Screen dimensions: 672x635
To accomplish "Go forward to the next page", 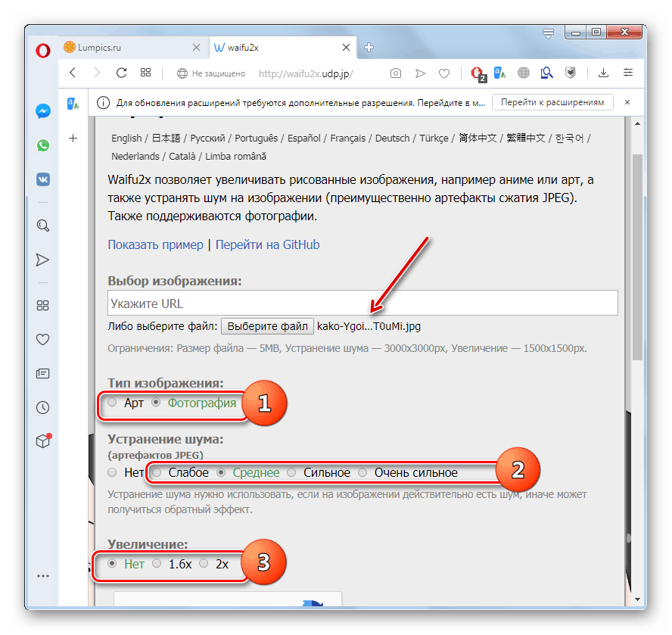I will [x=97, y=73].
